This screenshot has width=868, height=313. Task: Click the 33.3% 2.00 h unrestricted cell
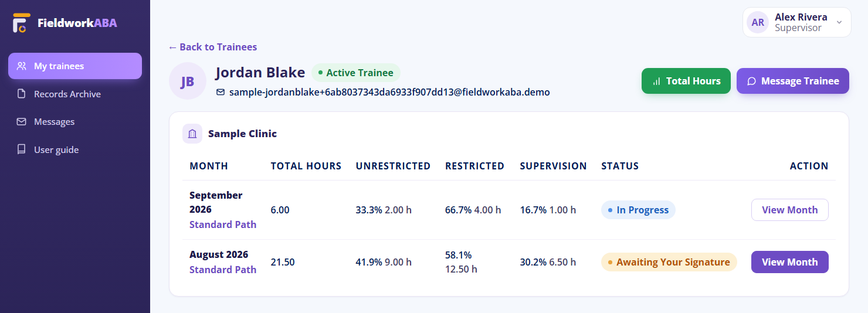384,210
